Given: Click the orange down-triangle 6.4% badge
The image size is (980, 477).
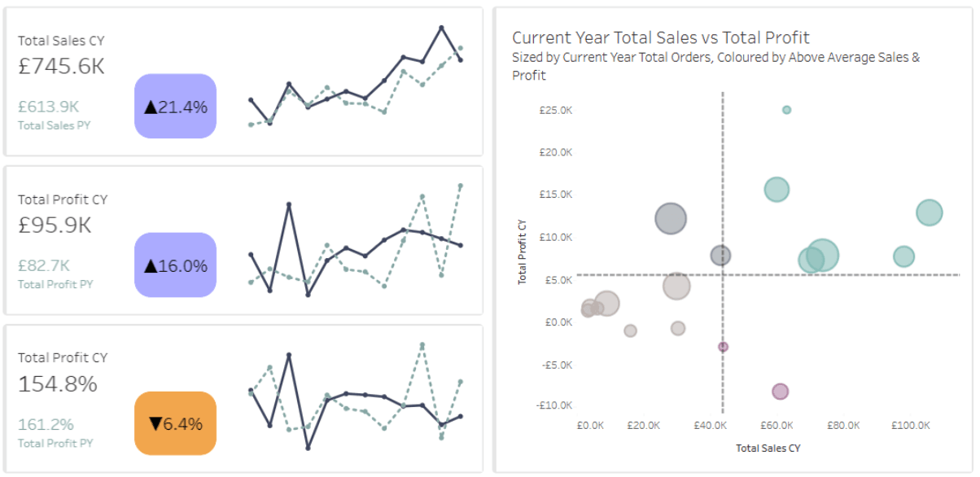Looking at the screenshot, I should 175,423.
